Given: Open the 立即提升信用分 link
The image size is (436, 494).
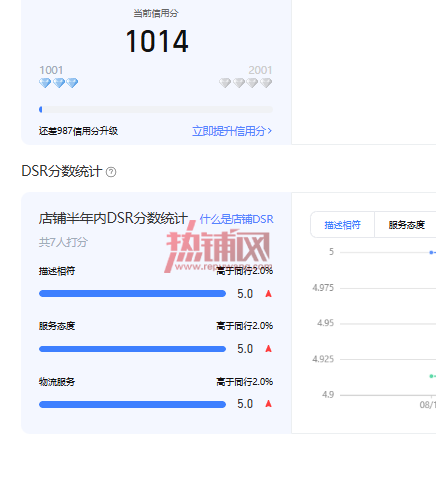Looking at the screenshot, I should coord(232,131).
